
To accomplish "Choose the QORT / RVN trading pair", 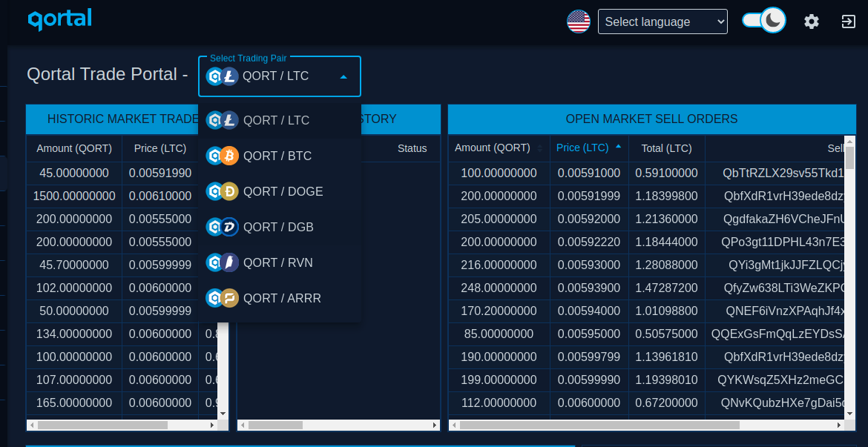I will pos(280,262).
